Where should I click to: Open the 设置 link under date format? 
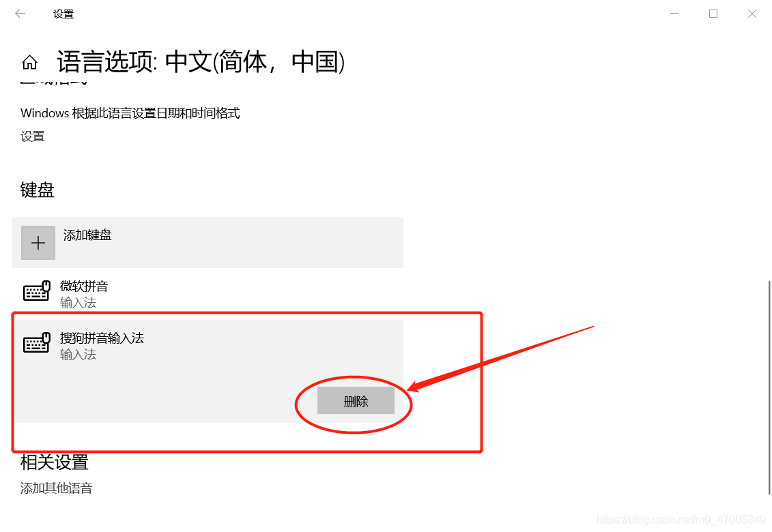(33, 136)
